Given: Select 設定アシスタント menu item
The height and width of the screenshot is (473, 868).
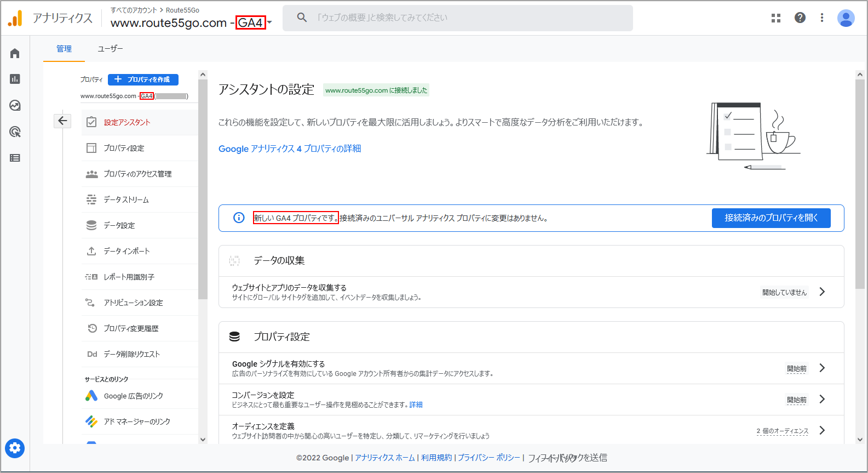Looking at the screenshot, I should click(140, 122).
